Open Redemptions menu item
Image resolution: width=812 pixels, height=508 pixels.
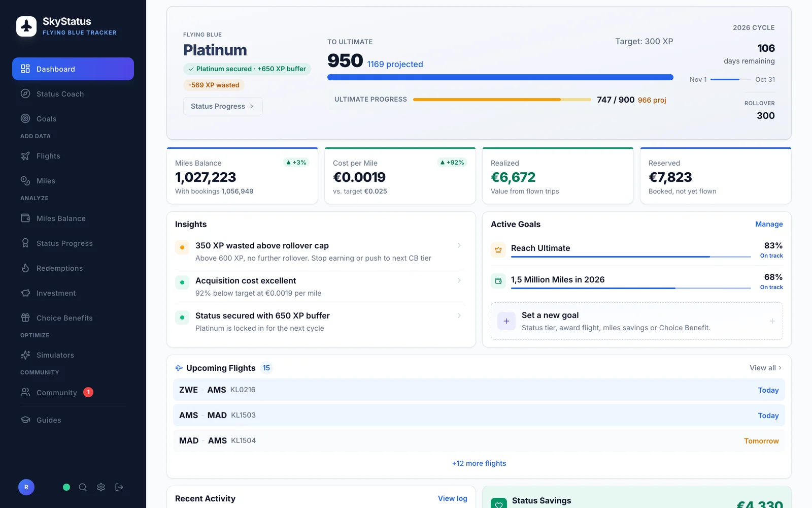point(73,268)
